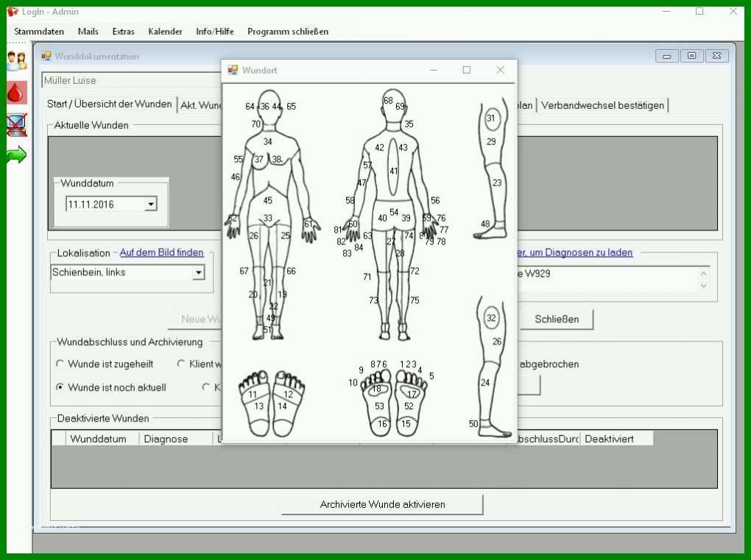Viewport: 751px width, 560px height.
Task: Click the Wunddokumentation window title icon
Action: coord(46,57)
